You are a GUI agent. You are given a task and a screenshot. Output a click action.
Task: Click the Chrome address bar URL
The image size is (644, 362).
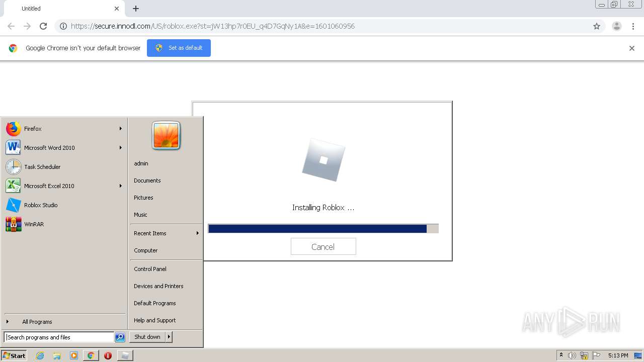click(213, 26)
